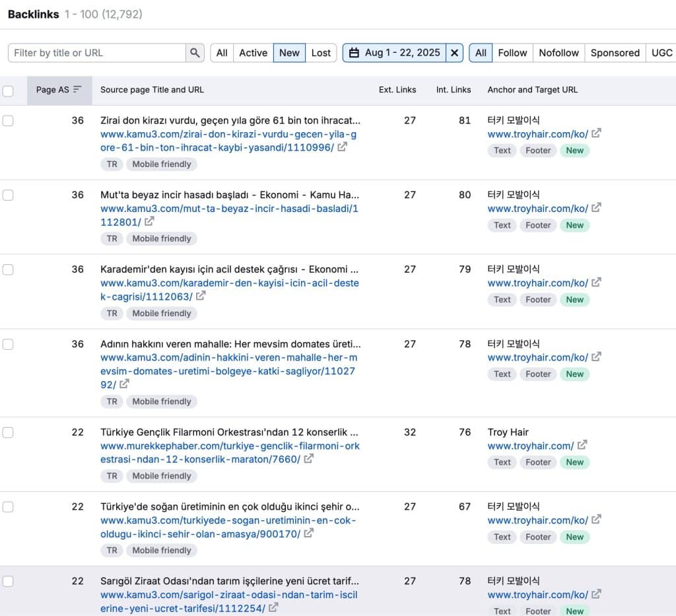
Task: Open the date range calendar picker
Action: tap(394, 53)
